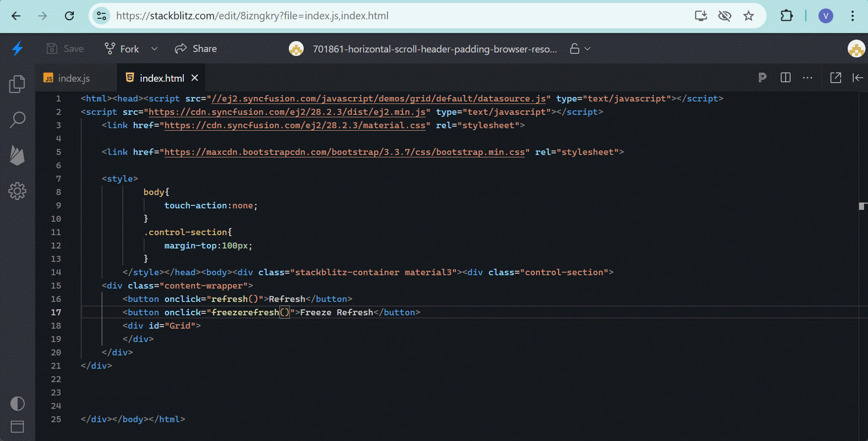Click the project owner avatar beside title
This screenshot has height=441, width=868.
(296, 49)
